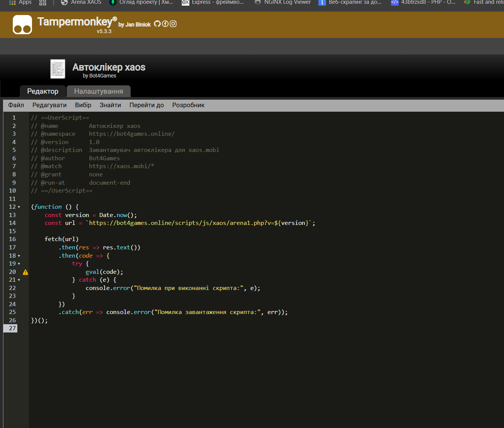Open the Instagram icon in header
Viewport: 504px width, 428px height.
pos(173,24)
